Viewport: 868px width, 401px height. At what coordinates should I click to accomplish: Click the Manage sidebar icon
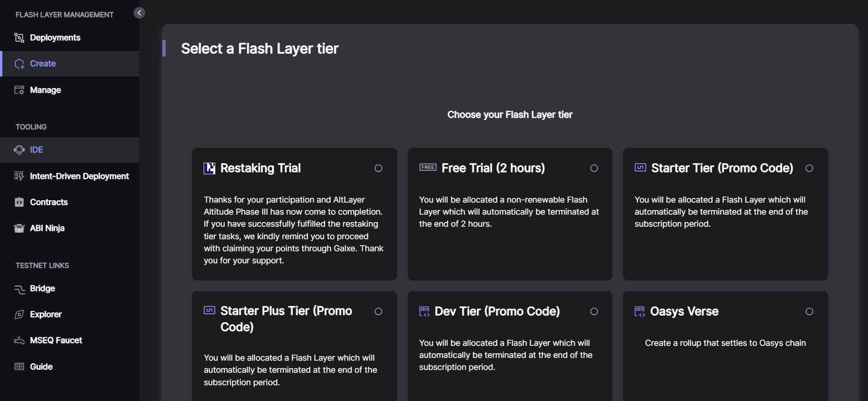pyautogui.click(x=19, y=90)
